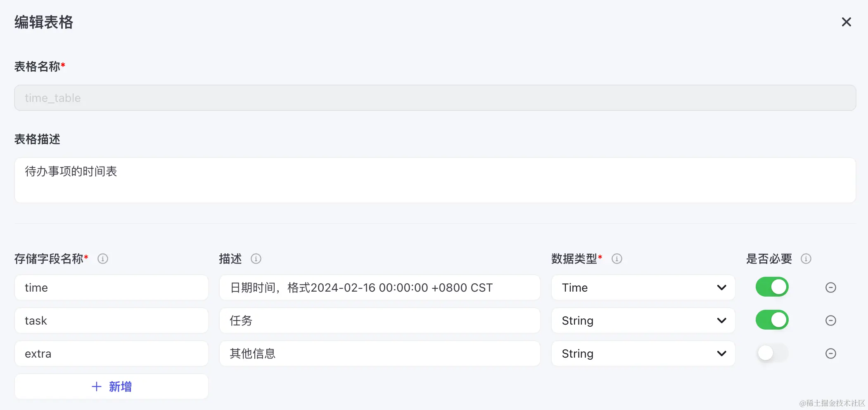This screenshot has height=410, width=868.
Task: Disable the required toggle for time field
Action: [772, 287]
